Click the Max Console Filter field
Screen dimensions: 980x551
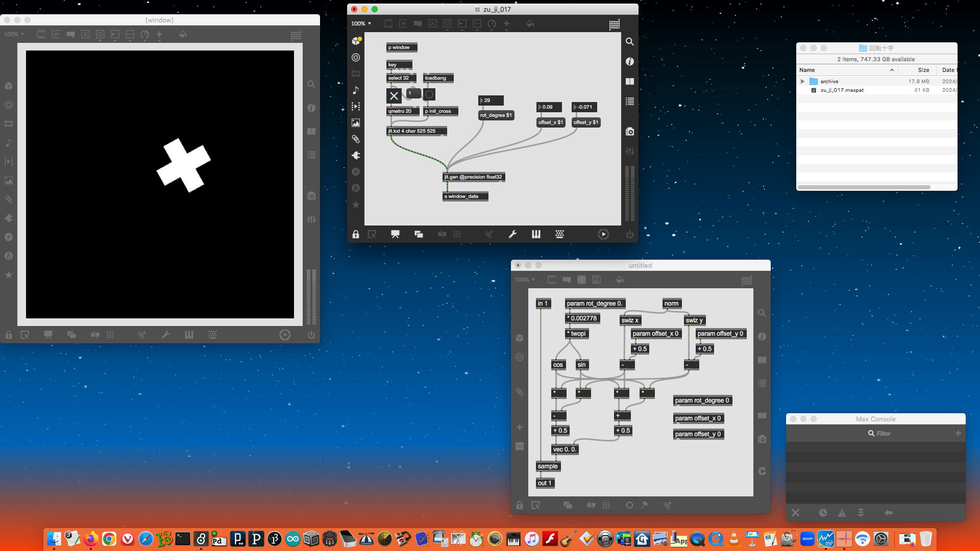click(883, 434)
